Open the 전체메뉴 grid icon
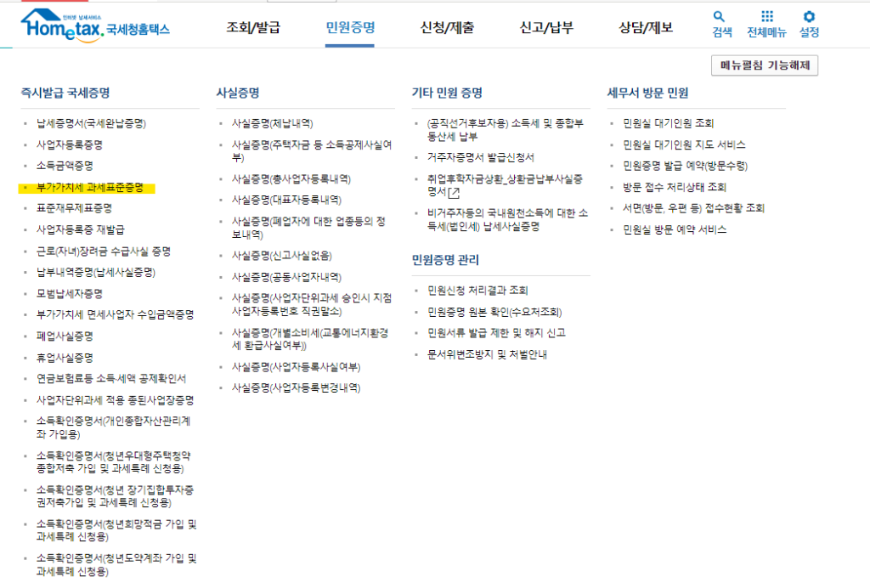Viewport: 870px width, 588px height. [x=767, y=16]
